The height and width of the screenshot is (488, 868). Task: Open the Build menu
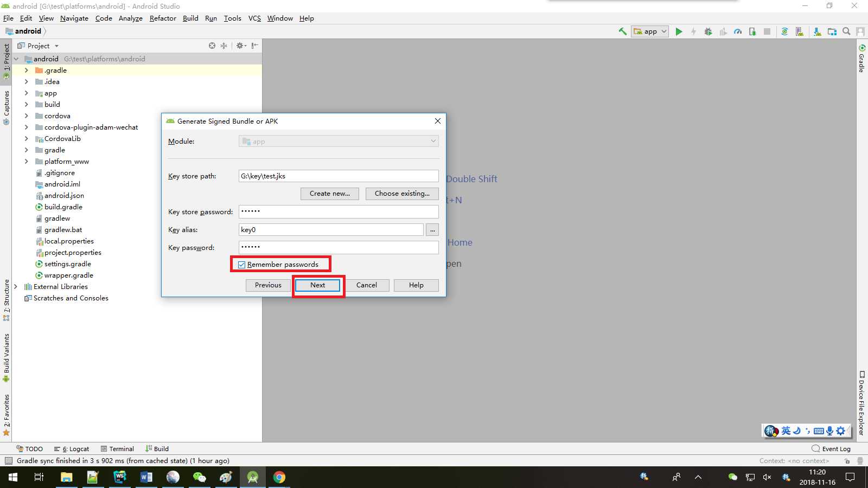(190, 18)
